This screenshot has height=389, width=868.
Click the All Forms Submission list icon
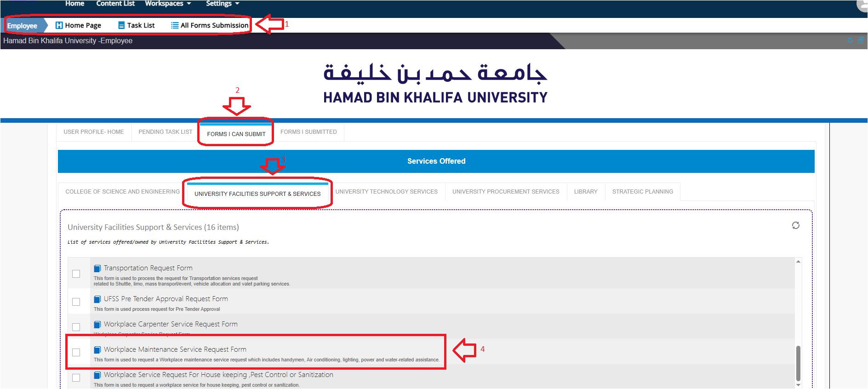tap(175, 25)
